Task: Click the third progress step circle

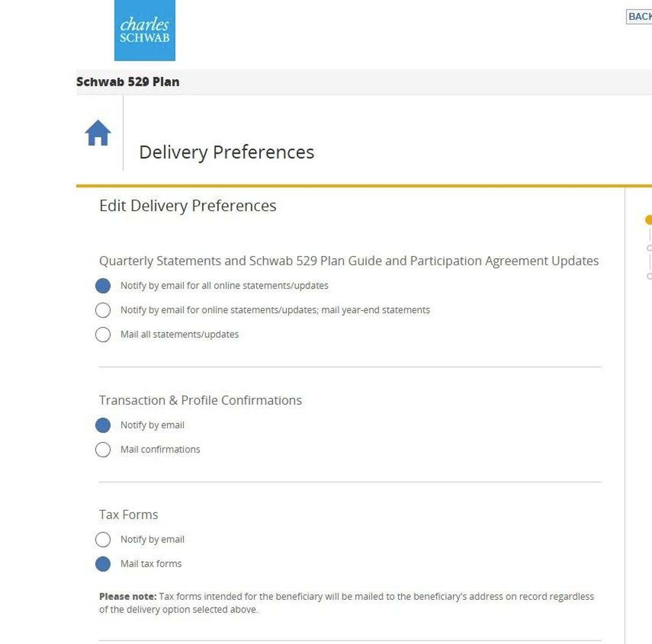Action: 650,276
